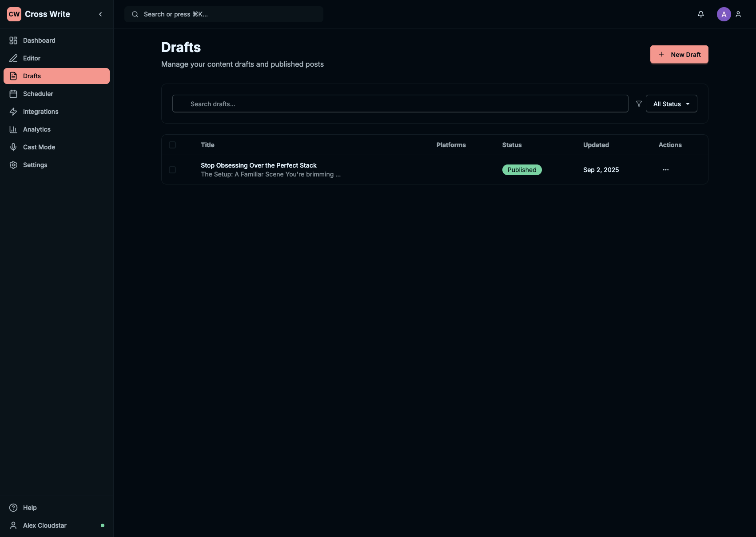This screenshot has height=537, width=756.
Task: Click the Settings gear icon
Action: [x=13, y=165]
